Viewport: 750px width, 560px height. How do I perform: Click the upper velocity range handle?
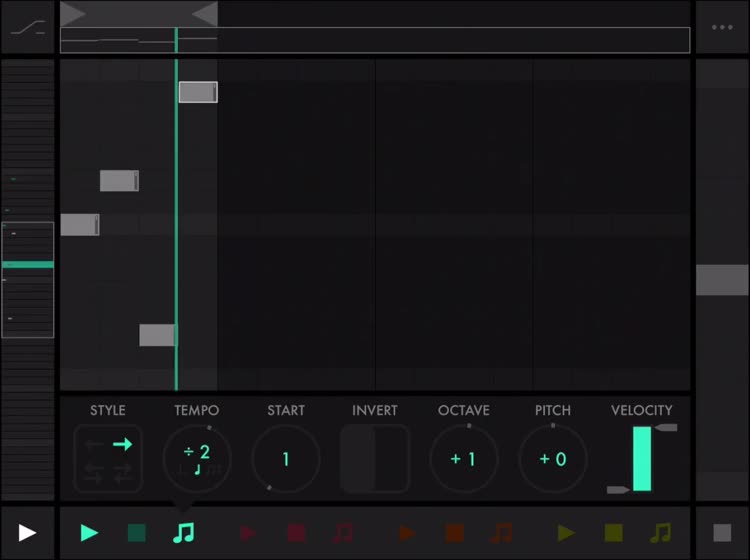click(666, 427)
